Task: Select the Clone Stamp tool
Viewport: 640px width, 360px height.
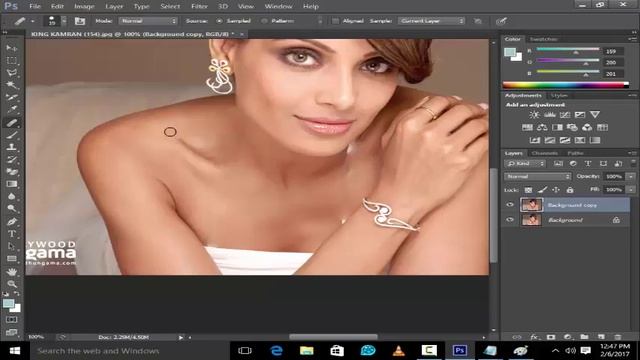Action: pos(12,147)
